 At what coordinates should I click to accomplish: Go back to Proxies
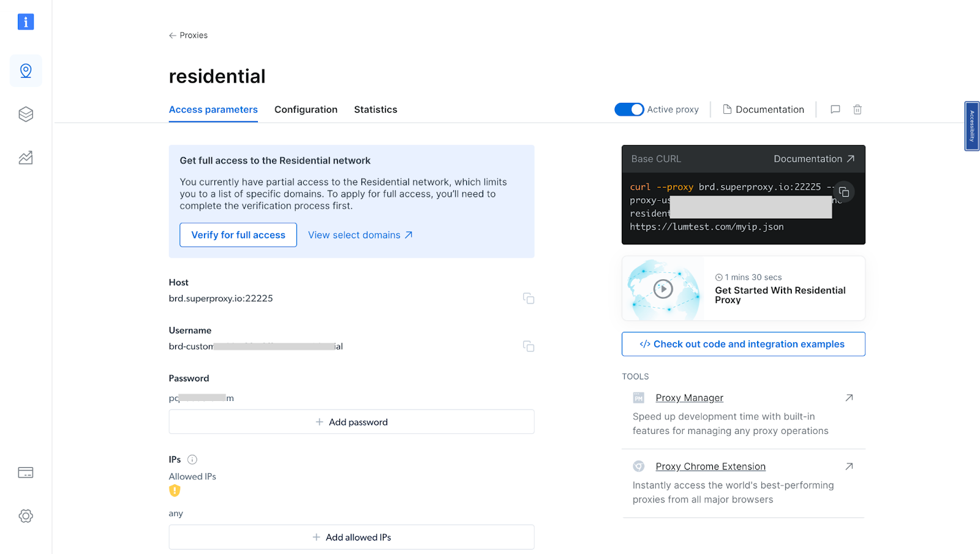(188, 36)
